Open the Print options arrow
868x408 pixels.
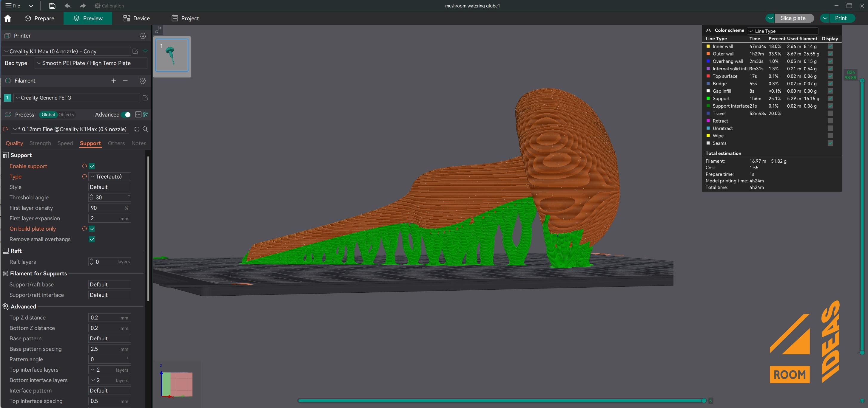coord(825,18)
